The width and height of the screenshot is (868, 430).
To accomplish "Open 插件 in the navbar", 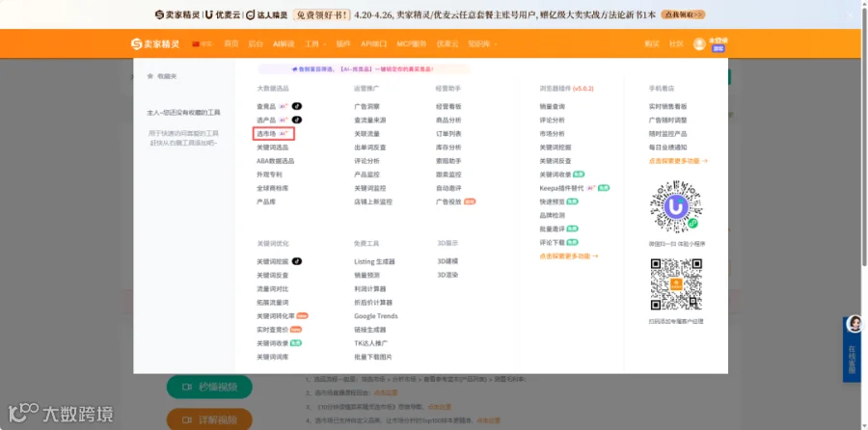I will pos(343,43).
